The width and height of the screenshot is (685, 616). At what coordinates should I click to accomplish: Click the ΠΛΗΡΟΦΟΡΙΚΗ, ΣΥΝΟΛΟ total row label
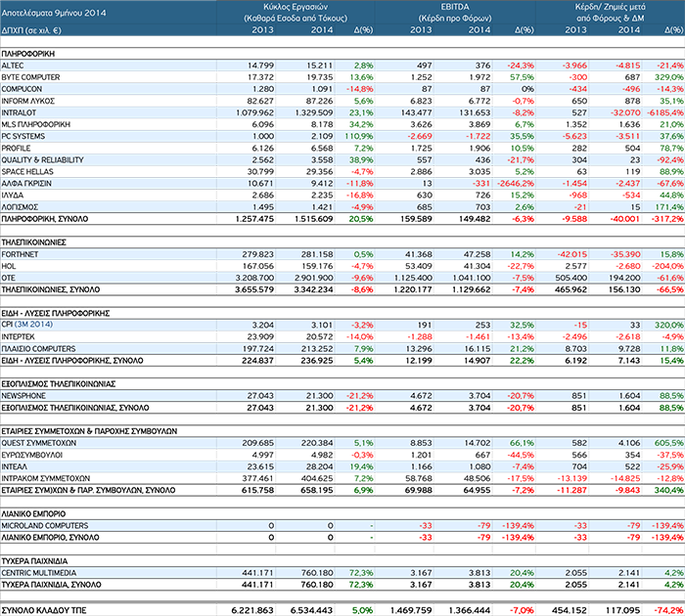45,219
